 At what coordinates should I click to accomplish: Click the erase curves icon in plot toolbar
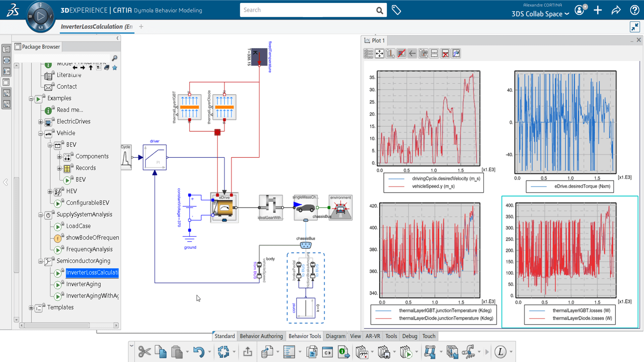401,54
